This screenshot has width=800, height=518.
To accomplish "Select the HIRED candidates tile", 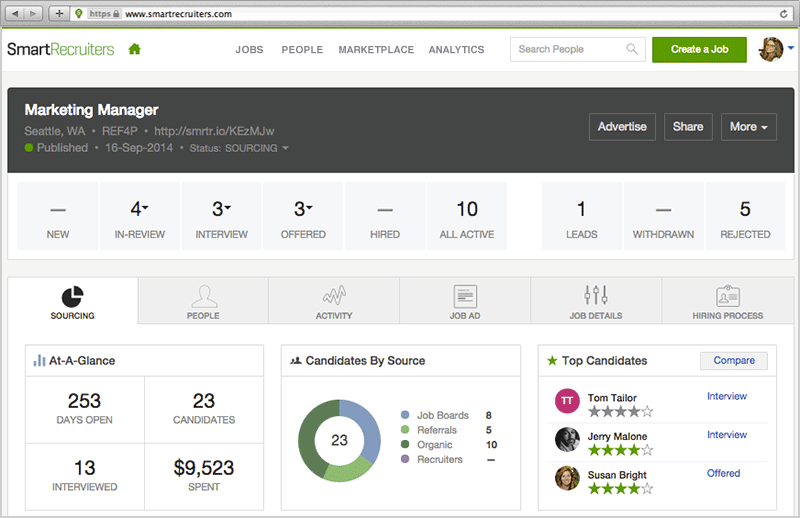I will (385, 216).
